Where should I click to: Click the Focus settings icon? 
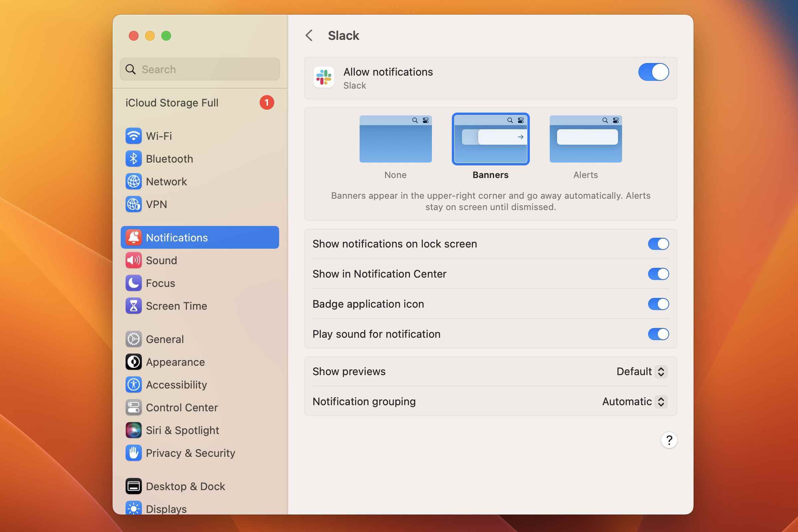coord(133,283)
